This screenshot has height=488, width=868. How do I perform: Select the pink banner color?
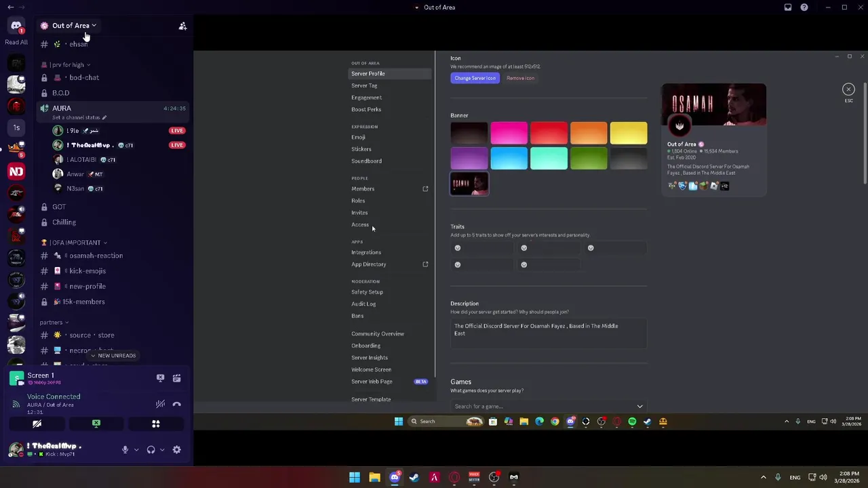point(509,134)
